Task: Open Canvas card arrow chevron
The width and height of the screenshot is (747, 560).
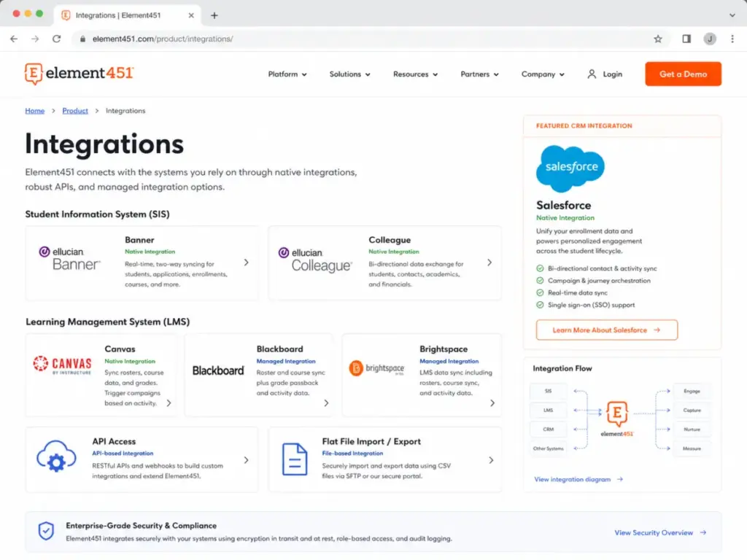Action: (169, 402)
